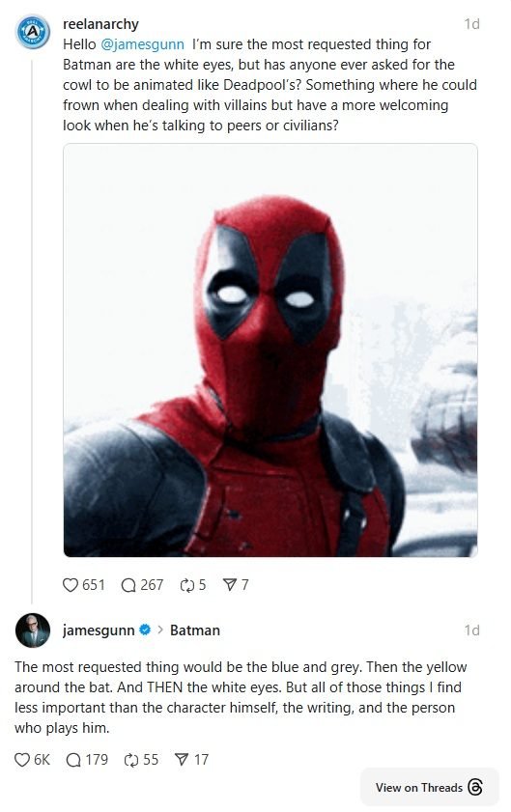The image size is (511, 812).
Task: Click the Threads logo icon in the button
Action: pyautogui.click(x=474, y=787)
